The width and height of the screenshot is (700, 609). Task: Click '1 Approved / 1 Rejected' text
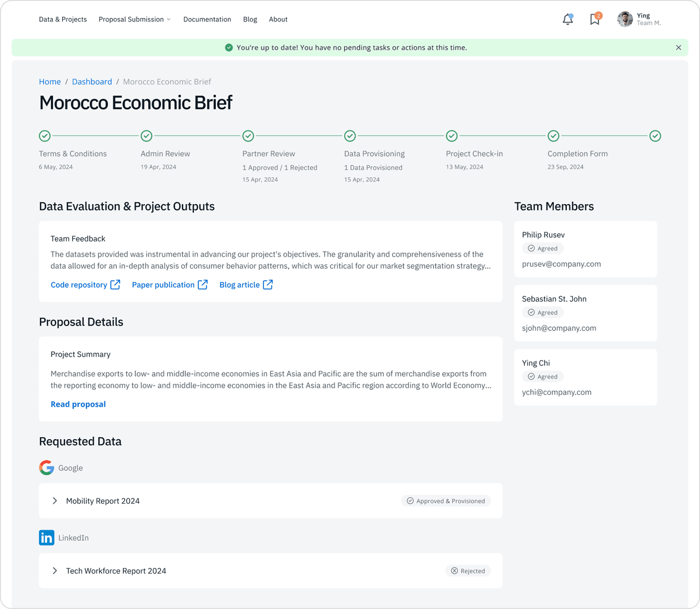[x=280, y=168]
